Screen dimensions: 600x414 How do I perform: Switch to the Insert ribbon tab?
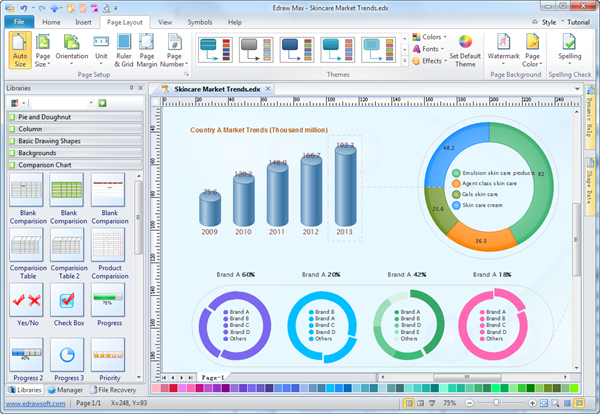tap(83, 21)
